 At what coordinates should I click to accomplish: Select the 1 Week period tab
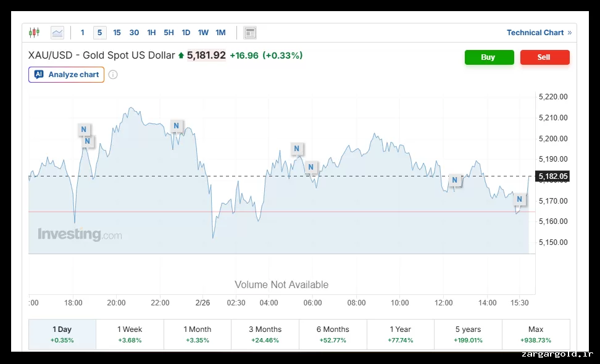(x=130, y=334)
